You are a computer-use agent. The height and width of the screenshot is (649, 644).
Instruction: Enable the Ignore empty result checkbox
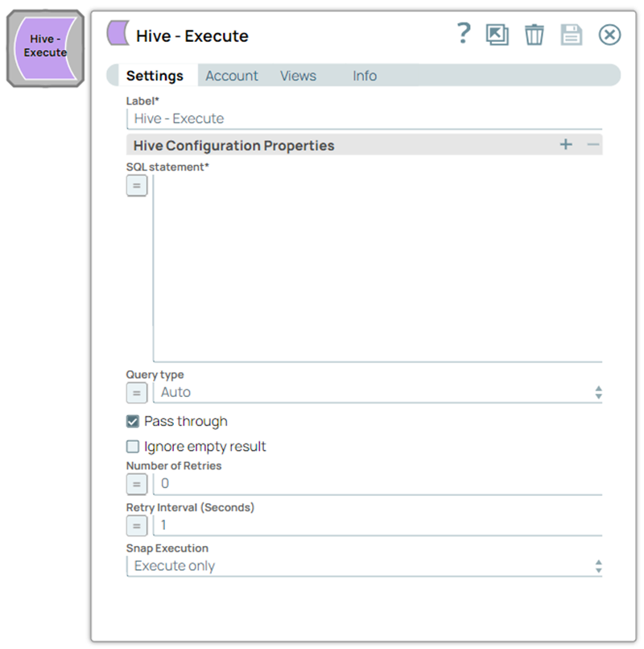(x=134, y=447)
